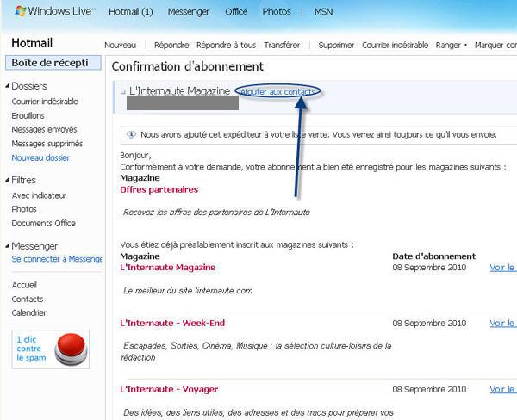The height and width of the screenshot is (420, 517).
Task: Click 'Recevez les offres des partenaires' description
Action: pos(216,212)
